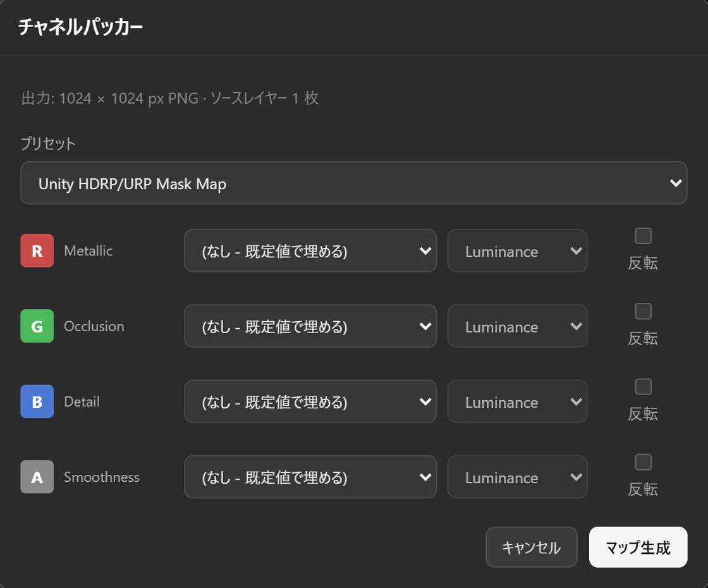The image size is (708, 588).
Task: Enable 反転 for the Occlusion channel
Action: pos(643,311)
